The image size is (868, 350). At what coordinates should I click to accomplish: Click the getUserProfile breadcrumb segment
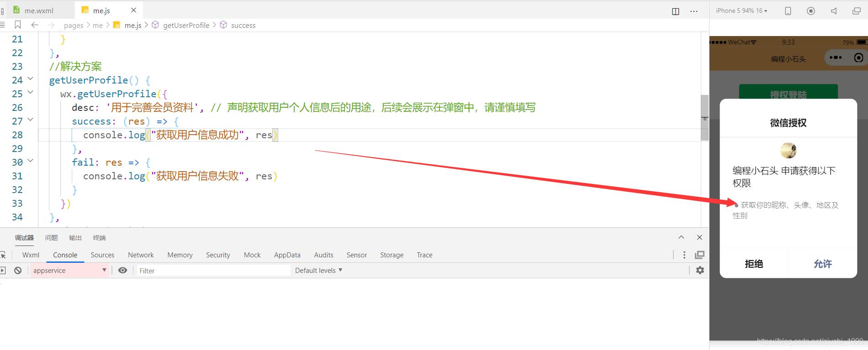pyautogui.click(x=186, y=26)
